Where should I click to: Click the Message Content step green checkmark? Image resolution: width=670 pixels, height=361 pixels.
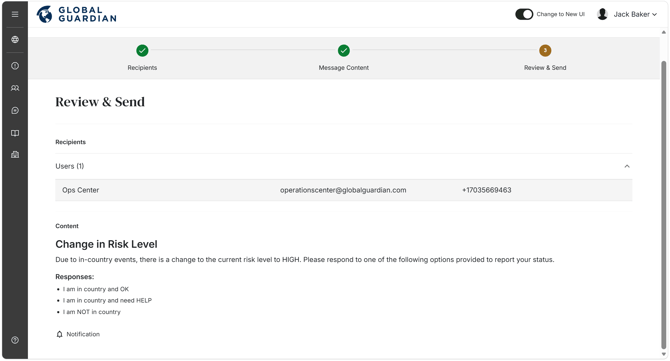coord(344,50)
